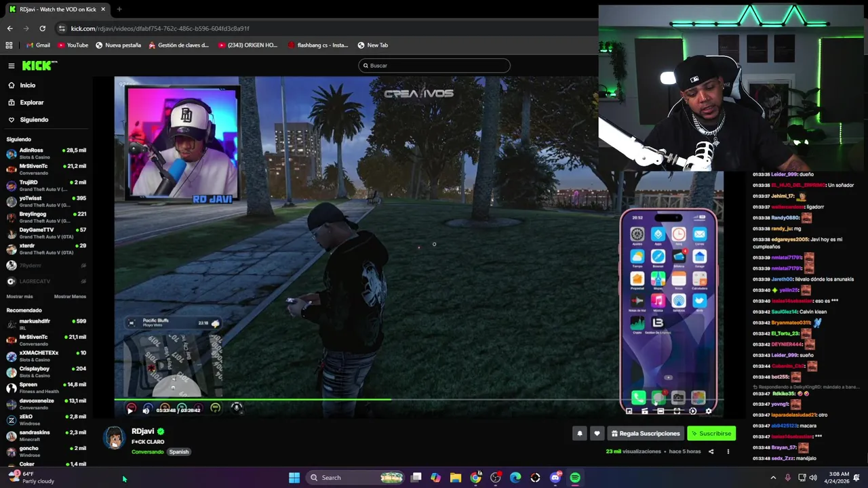The image size is (868, 488).
Task: Open RDjavi channel avatar
Action: click(114, 438)
